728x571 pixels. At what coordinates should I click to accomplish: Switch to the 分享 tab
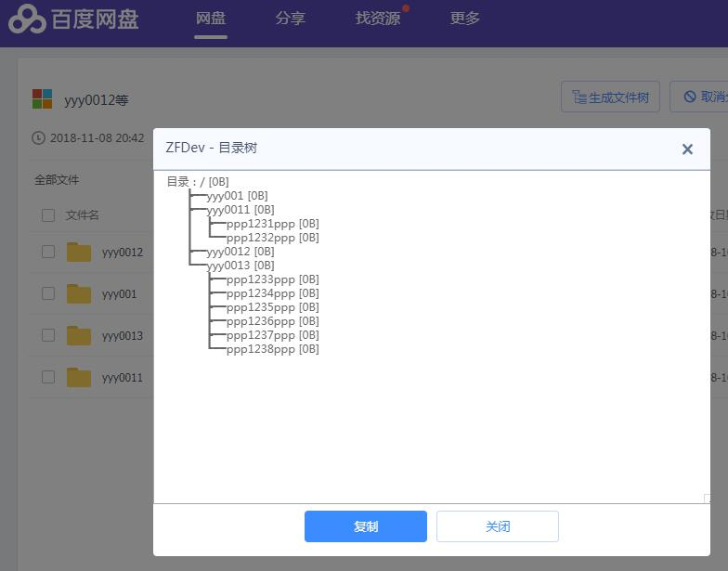(290, 19)
